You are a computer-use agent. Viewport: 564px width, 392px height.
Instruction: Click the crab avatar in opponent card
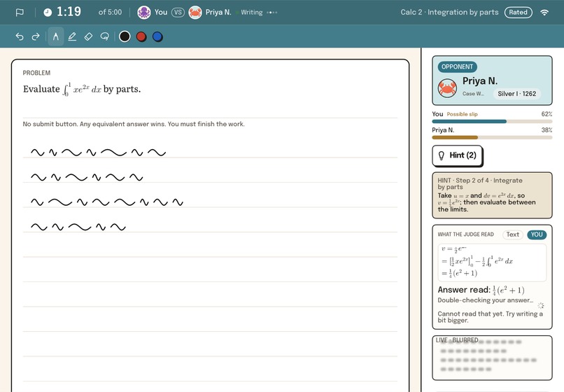[x=447, y=88]
